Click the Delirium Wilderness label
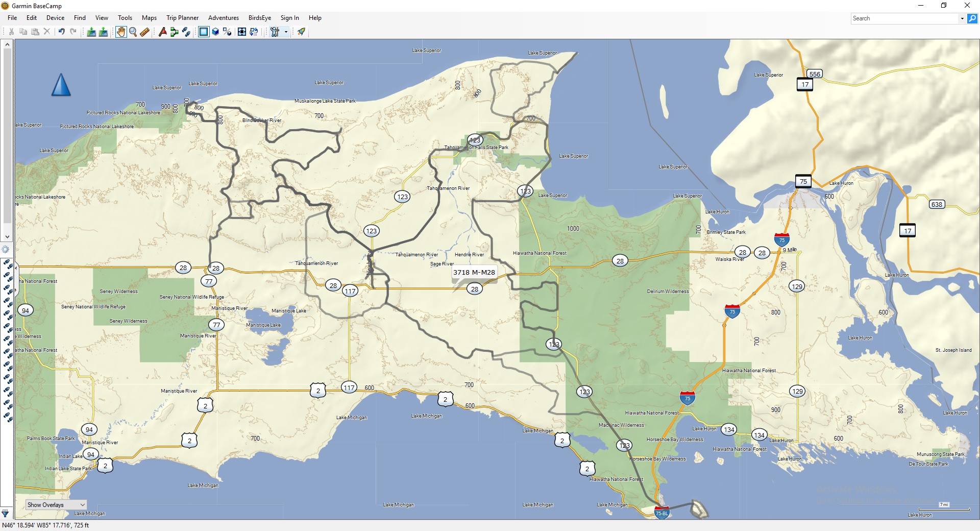The height and width of the screenshot is (531, 980). point(668,292)
